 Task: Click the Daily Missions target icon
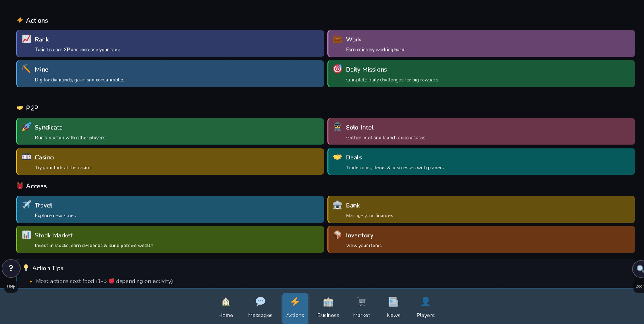point(337,69)
